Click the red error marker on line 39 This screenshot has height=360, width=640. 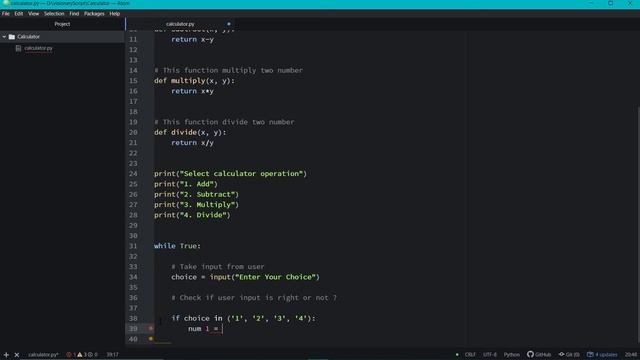coord(151,329)
